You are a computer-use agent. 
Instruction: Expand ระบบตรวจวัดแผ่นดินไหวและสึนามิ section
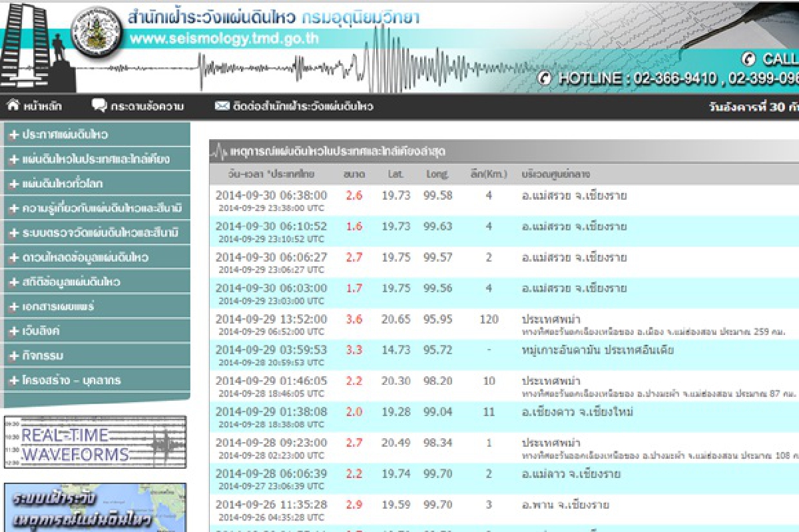click(x=97, y=233)
